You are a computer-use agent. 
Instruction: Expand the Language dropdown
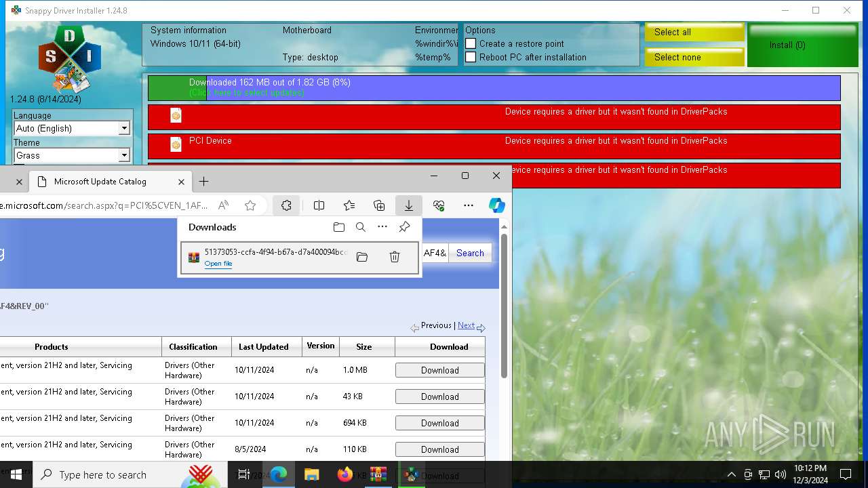124,128
